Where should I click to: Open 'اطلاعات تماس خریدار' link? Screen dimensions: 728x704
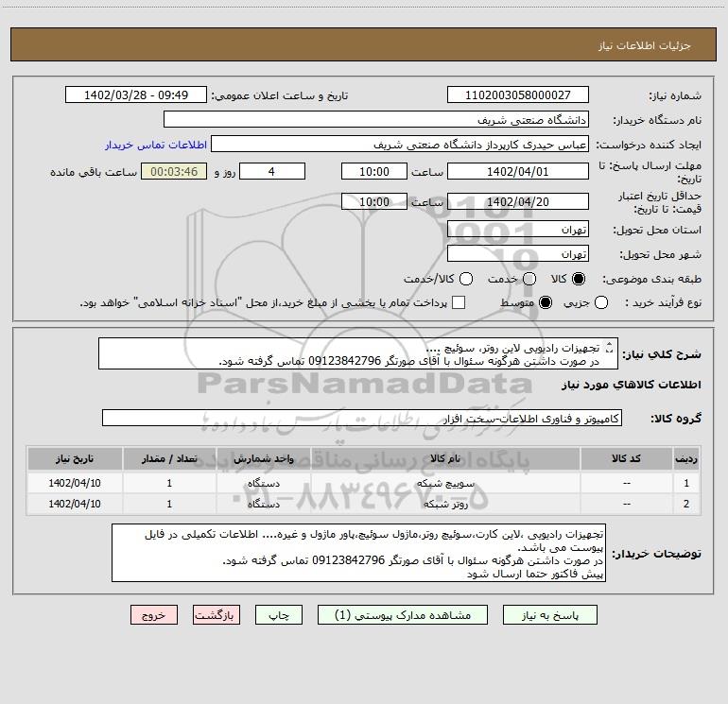click(x=156, y=145)
